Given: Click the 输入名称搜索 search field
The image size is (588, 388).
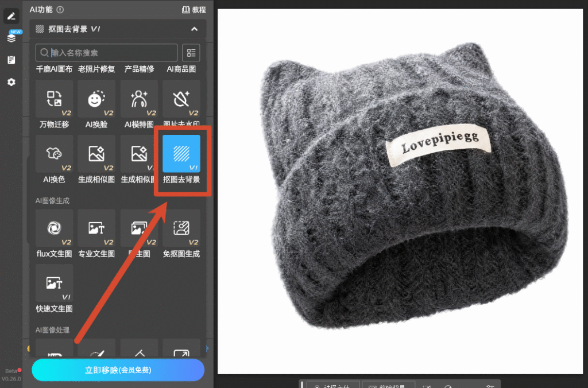Looking at the screenshot, I should coord(106,52).
